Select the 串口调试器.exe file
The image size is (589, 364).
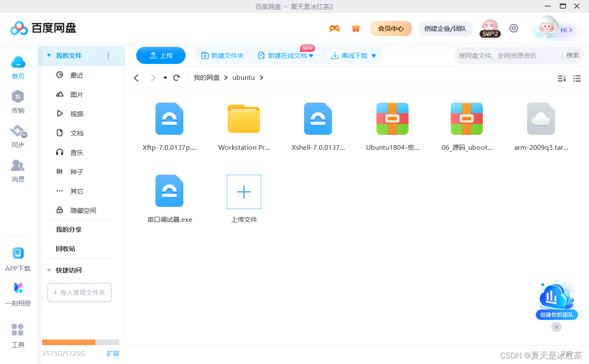pyautogui.click(x=169, y=191)
